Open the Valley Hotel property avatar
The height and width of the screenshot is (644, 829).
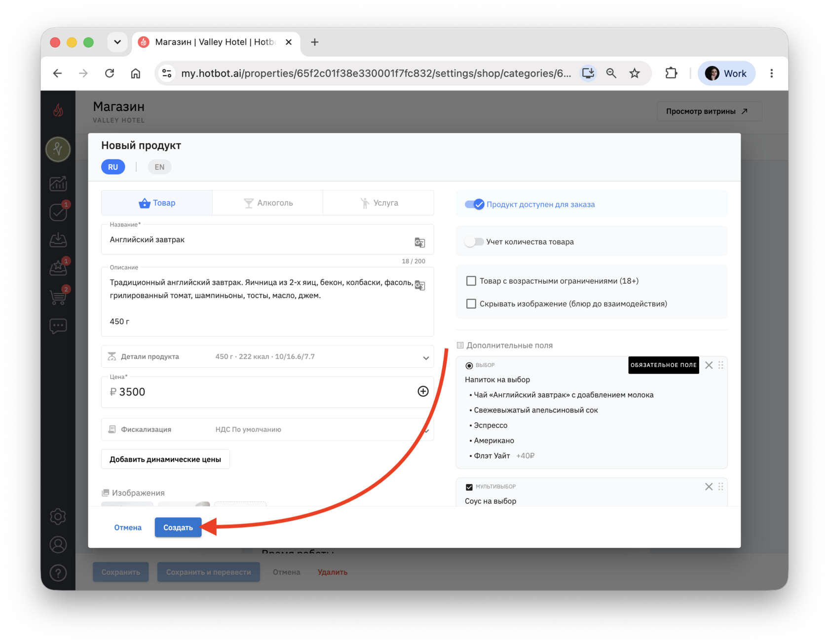pyautogui.click(x=58, y=149)
